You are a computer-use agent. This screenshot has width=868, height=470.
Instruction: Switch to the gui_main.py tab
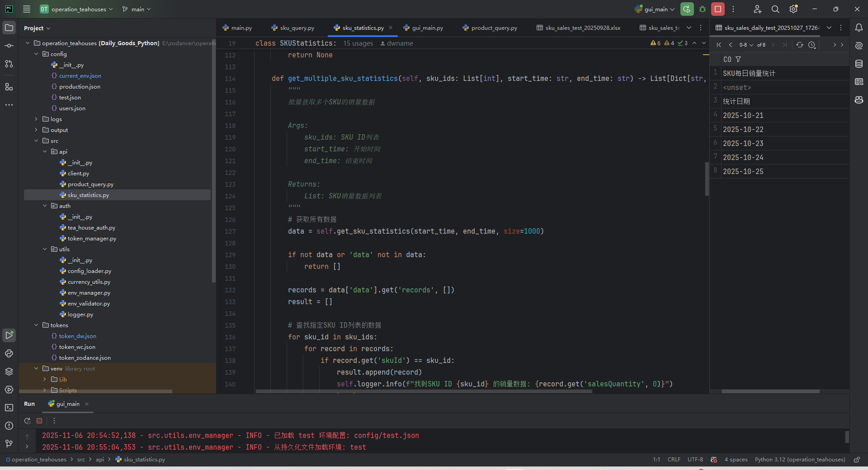click(x=423, y=28)
